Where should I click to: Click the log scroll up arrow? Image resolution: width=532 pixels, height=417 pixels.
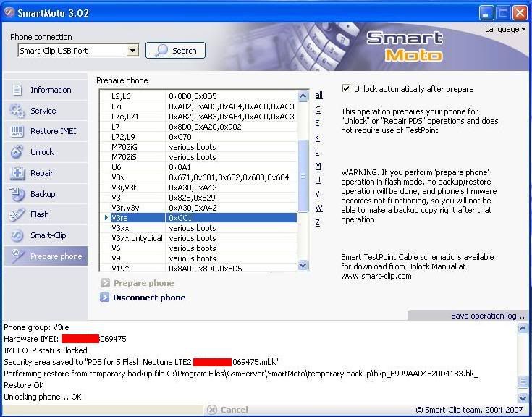pos(523,328)
